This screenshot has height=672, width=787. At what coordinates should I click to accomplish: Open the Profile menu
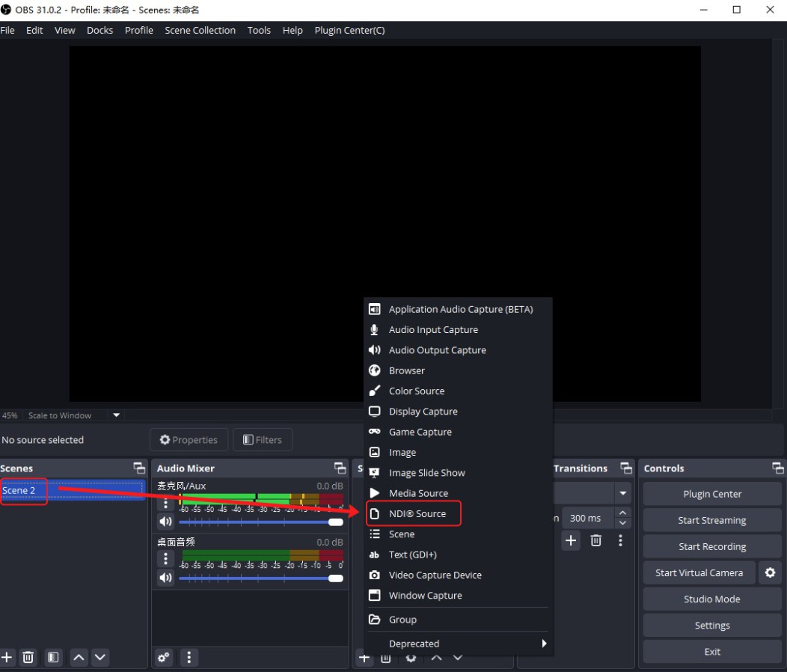coord(139,30)
